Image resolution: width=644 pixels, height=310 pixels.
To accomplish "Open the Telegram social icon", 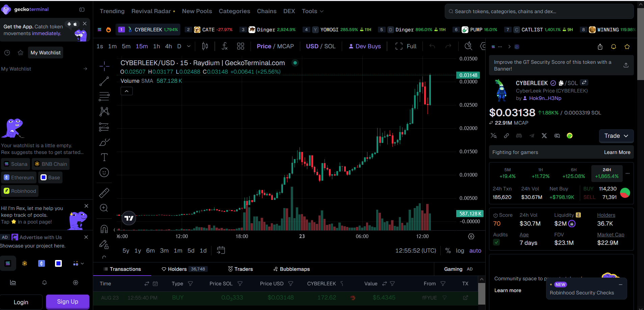I will coord(532,136).
